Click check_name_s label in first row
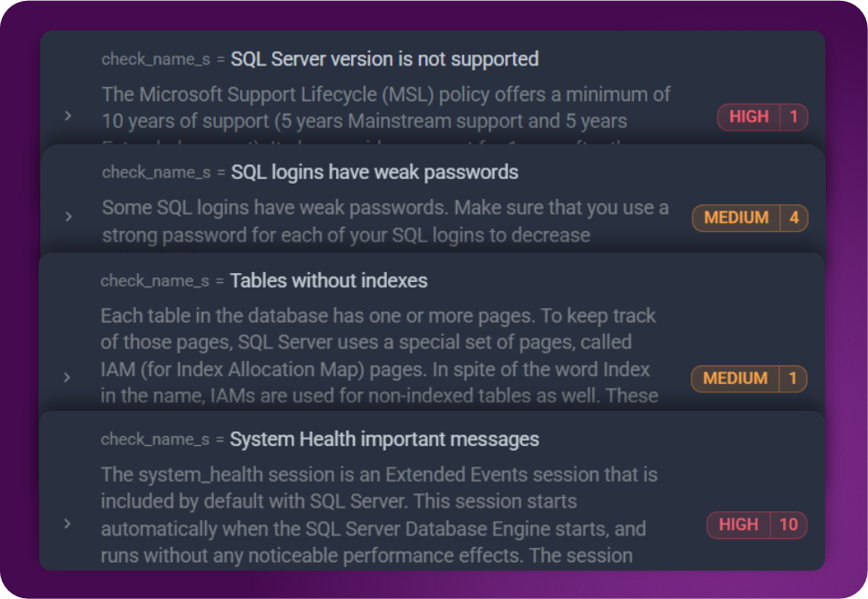Screen dimensions: 868x599 [x=157, y=60]
